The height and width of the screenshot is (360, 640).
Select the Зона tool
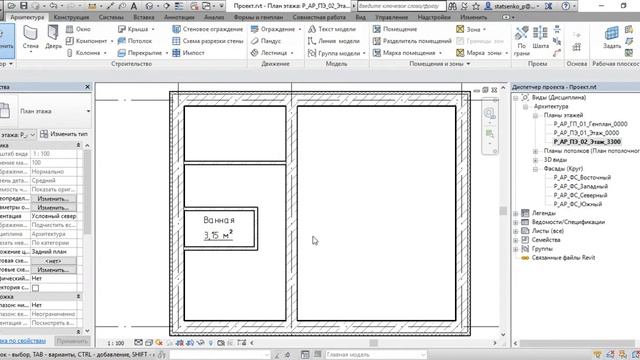coord(468,29)
